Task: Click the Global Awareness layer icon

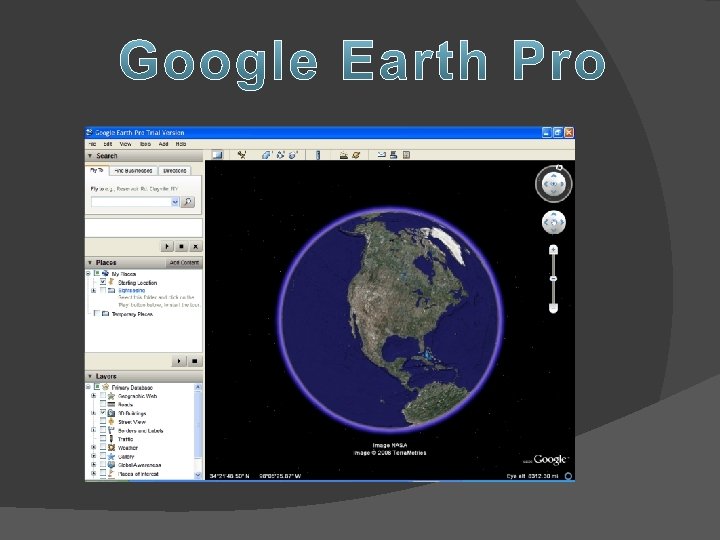Action: pos(111,465)
